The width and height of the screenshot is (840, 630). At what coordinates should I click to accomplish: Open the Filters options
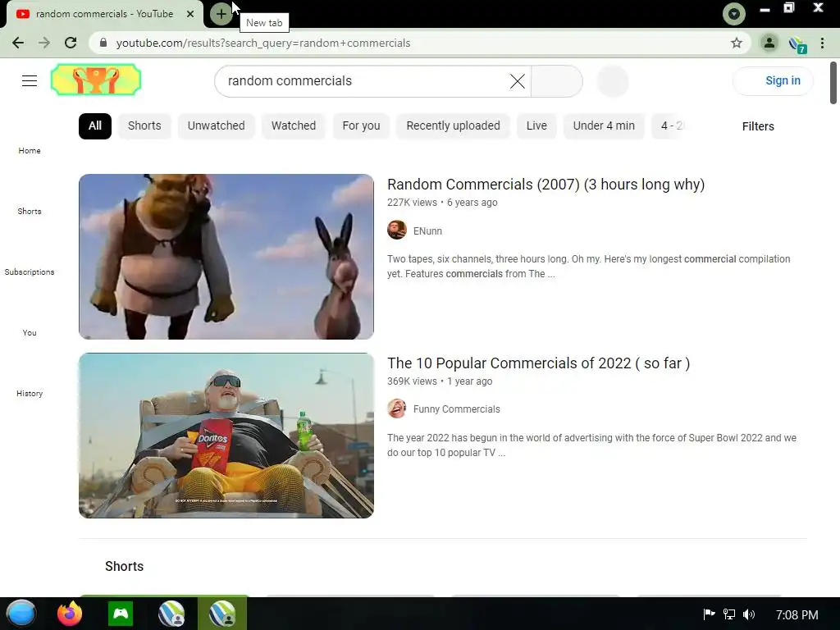(x=757, y=126)
